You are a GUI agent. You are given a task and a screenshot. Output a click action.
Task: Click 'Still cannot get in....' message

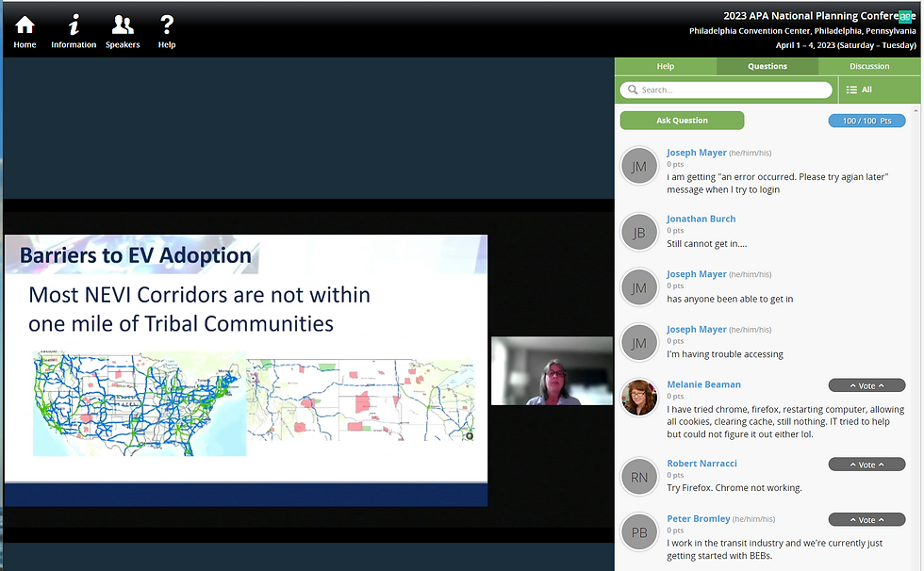coord(706,244)
